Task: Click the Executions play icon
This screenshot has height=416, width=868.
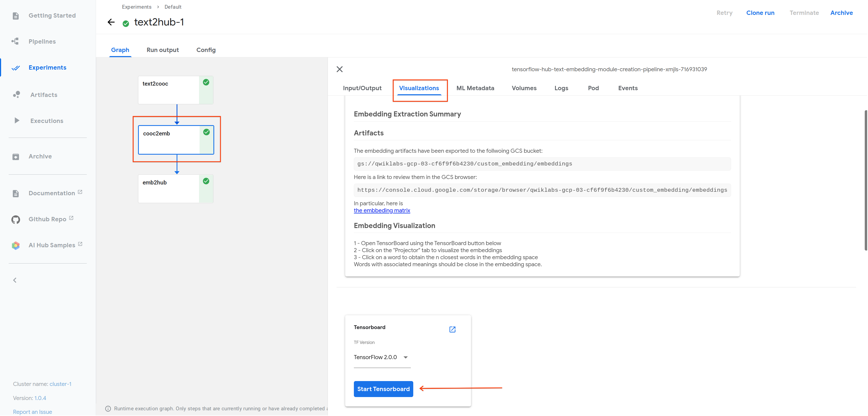Action: [x=17, y=121]
